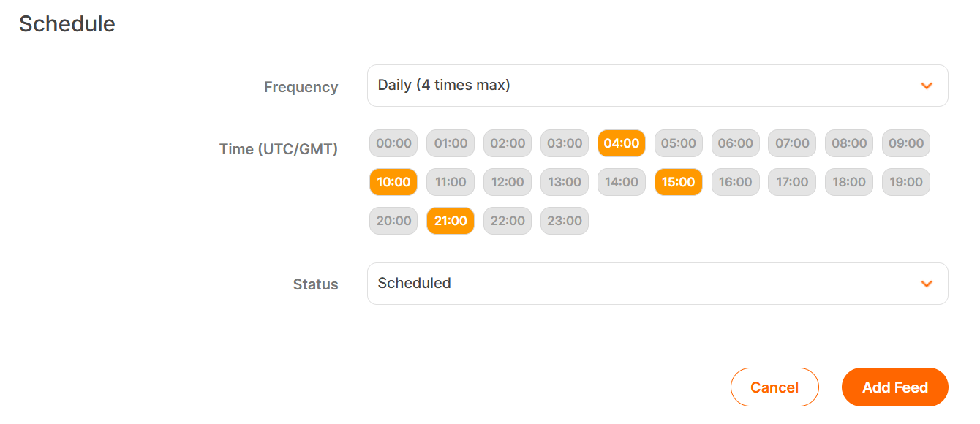Activate the 12:00 time slot
Screen dimensions: 980x424
coord(507,182)
